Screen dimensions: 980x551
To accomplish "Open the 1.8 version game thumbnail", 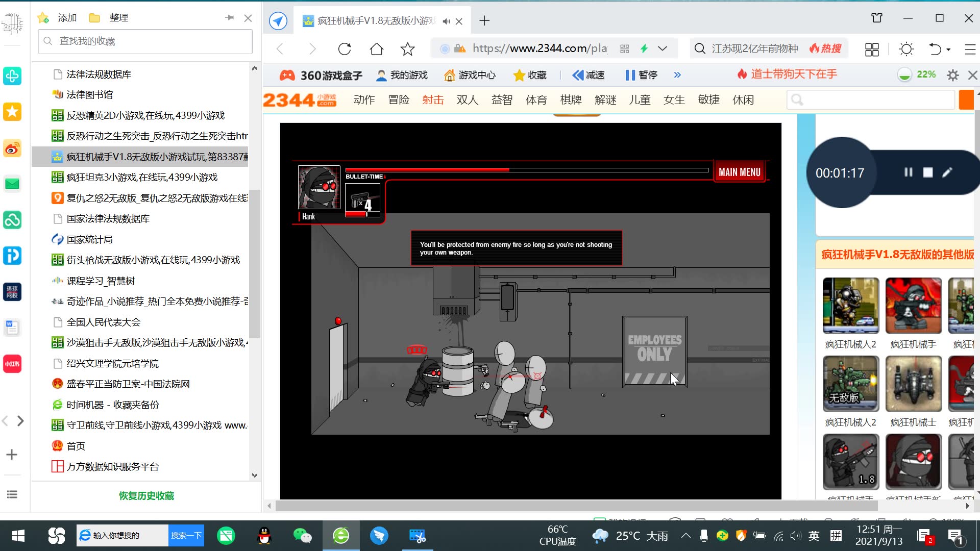I will click(850, 462).
